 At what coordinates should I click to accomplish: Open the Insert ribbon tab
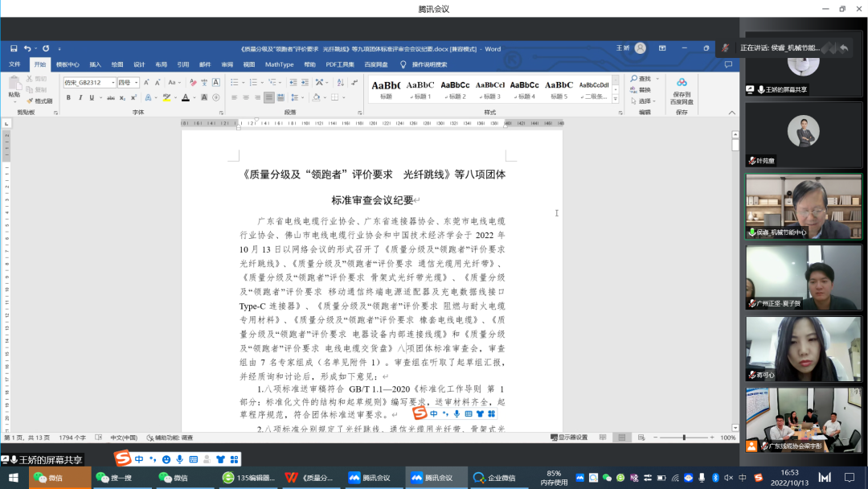pyautogui.click(x=95, y=64)
